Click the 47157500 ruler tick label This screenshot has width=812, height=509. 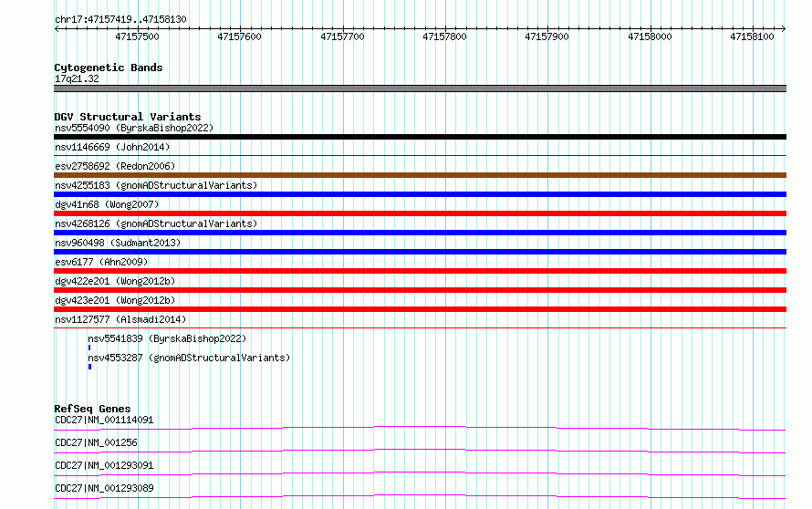point(137,36)
